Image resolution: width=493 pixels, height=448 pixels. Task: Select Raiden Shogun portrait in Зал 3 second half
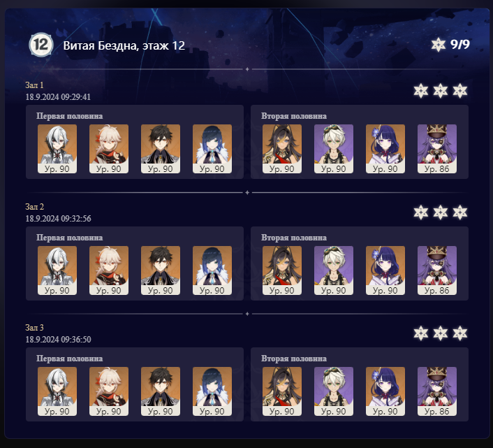pos(385,391)
